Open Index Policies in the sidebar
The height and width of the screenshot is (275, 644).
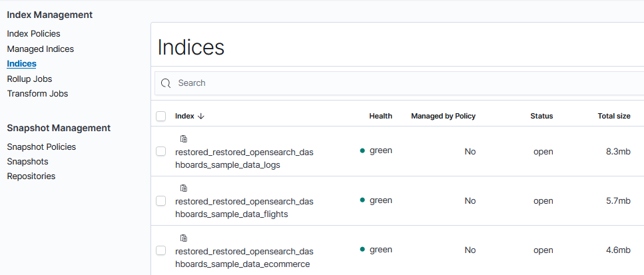coord(33,33)
